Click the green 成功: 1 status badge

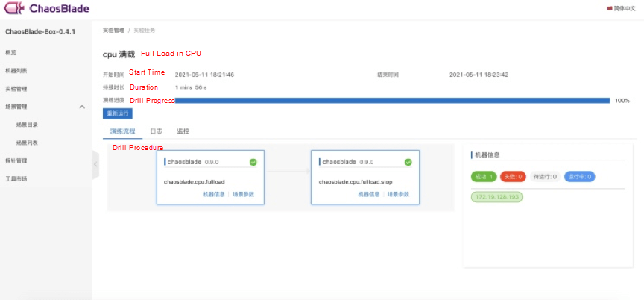483,177
